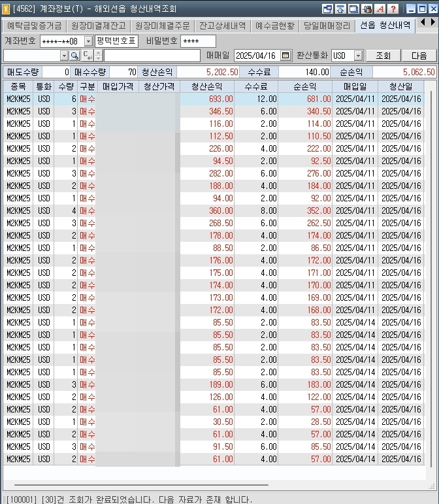The height and width of the screenshot is (504, 439).
Task: Click the 청산손익 cell 91.50
Action: click(x=207, y=446)
